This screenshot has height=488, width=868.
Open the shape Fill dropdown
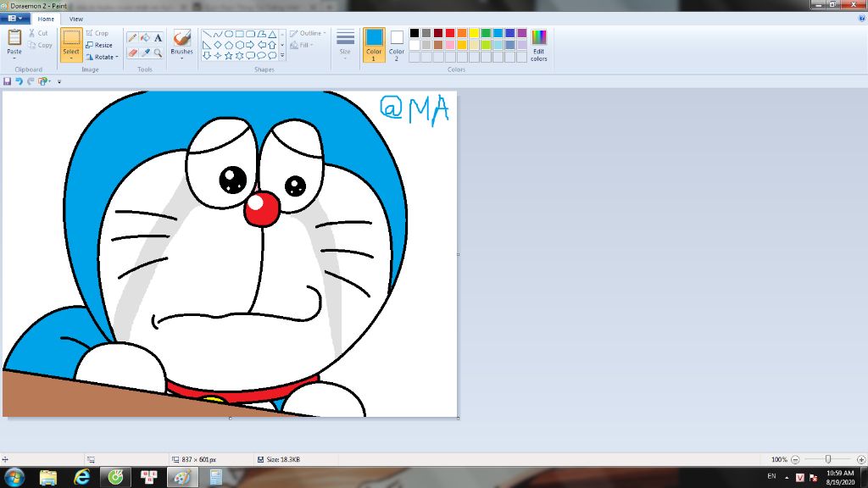click(303, 46)
